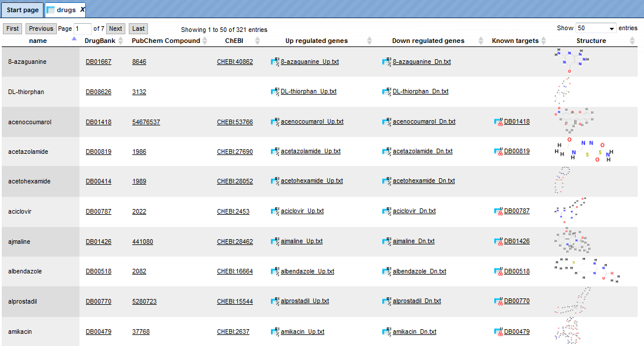The image size is (644, 346).
Task: Open PubChem link 5280723 for alprostadil
Action: (x=144, y=301)
